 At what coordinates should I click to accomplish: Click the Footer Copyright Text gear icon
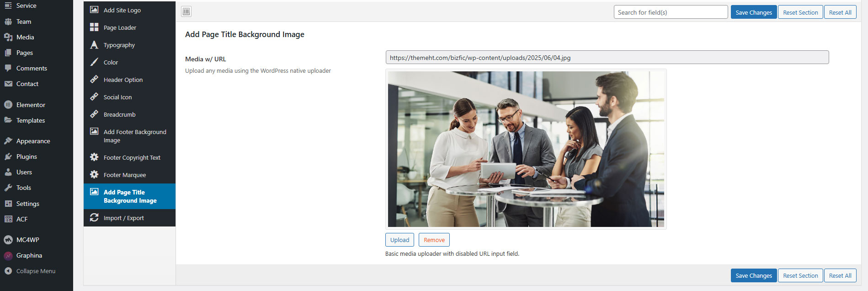point(94,157)
